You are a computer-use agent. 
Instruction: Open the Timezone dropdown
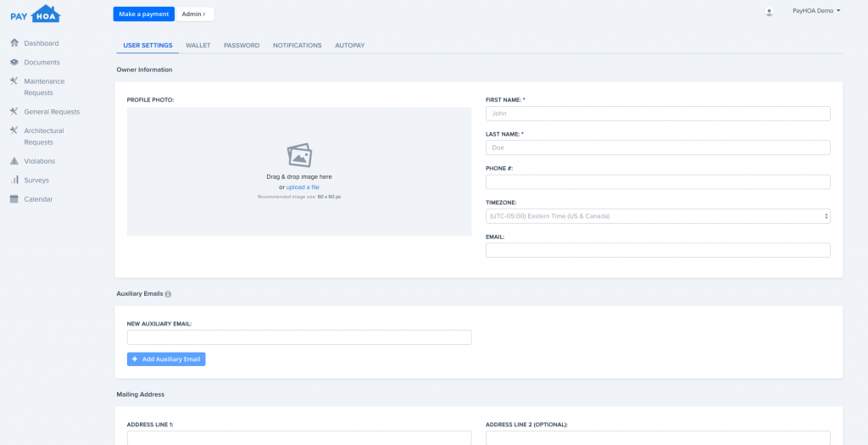[657, 216]
